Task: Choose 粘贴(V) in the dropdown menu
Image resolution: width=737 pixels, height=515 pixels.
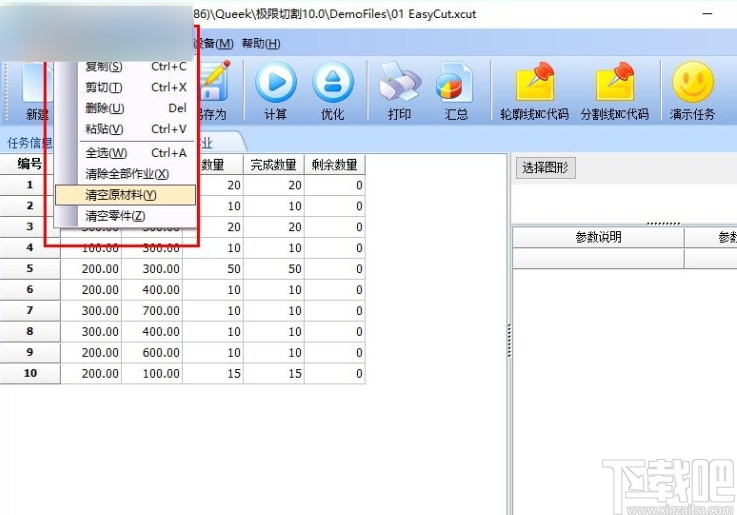Action: pyautogui.click(x=136, y=129)
